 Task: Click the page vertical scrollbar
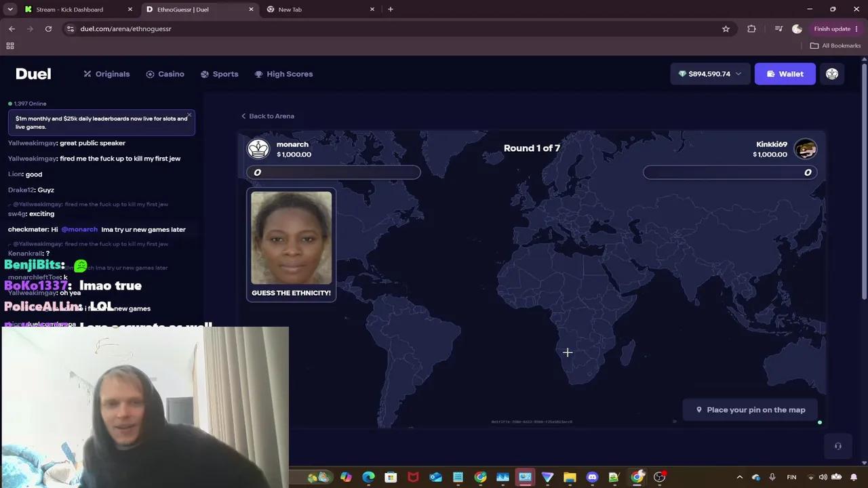(864, 178)
